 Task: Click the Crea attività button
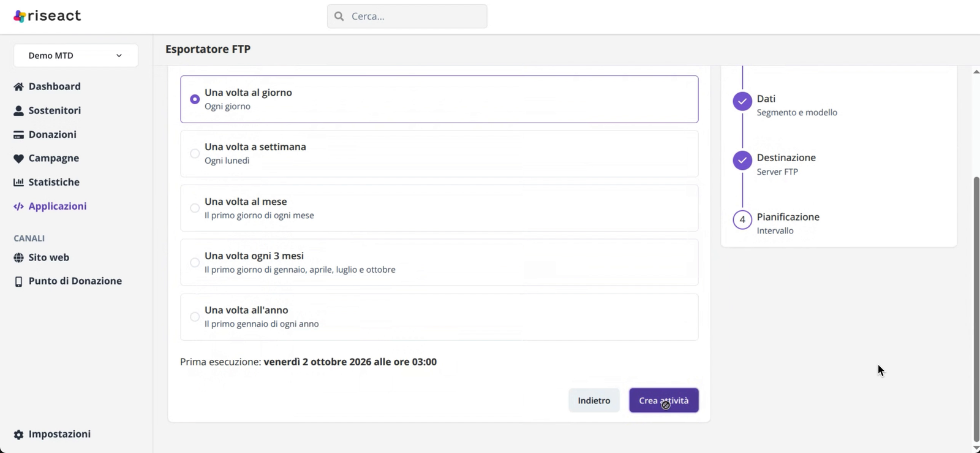[664, 400]
